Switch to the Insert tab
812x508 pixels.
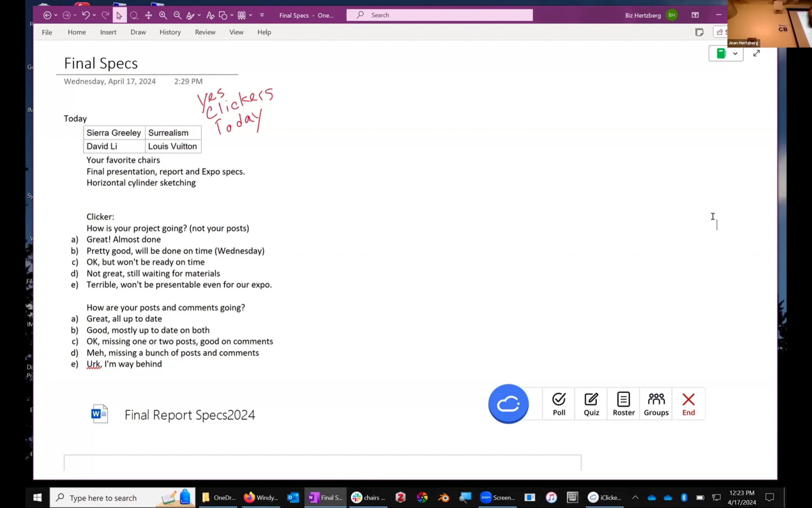(108, 32)
